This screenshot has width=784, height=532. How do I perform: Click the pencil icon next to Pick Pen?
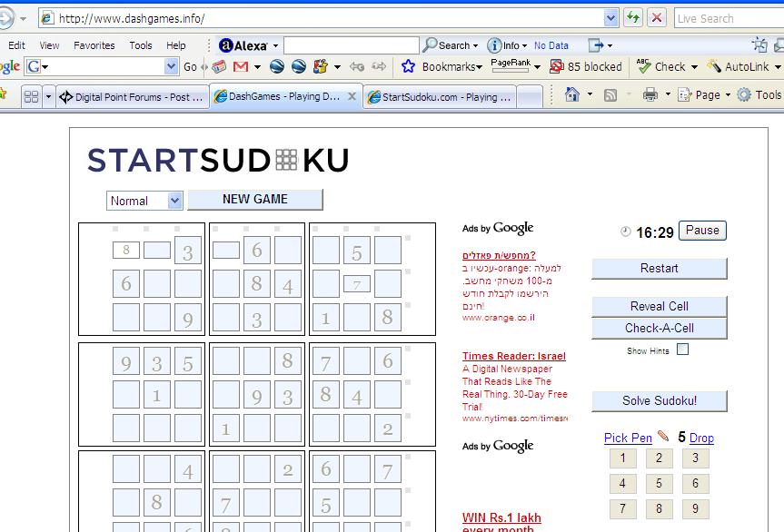pos(663,436)
